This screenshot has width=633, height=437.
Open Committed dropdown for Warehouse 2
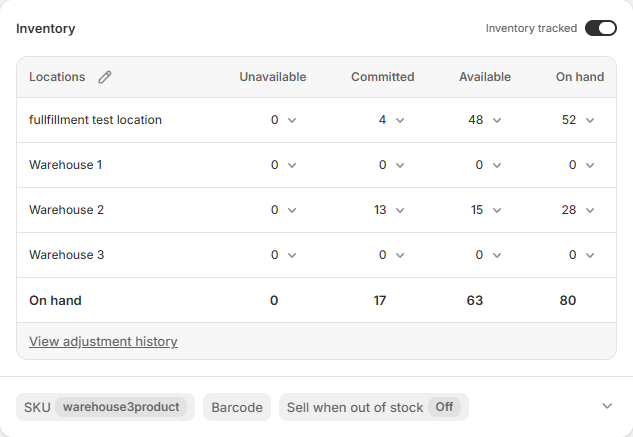tap(400, 210)
